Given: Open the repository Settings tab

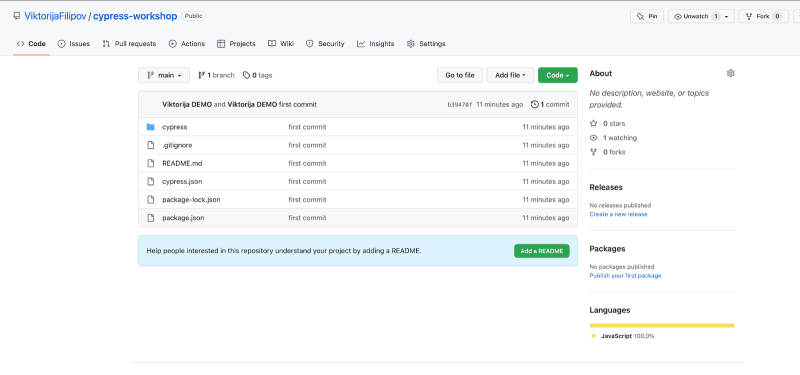Looking at the screenshot, I should tap(426, 44).
